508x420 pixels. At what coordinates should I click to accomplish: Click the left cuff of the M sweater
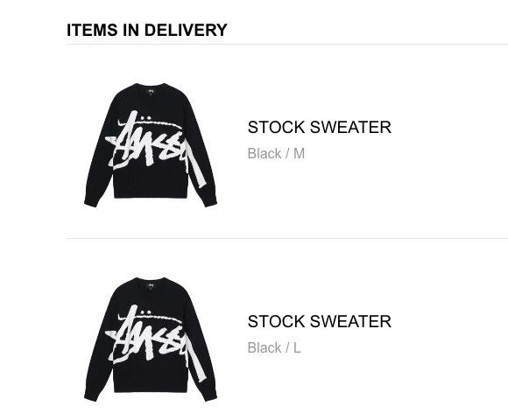[91, 202]
